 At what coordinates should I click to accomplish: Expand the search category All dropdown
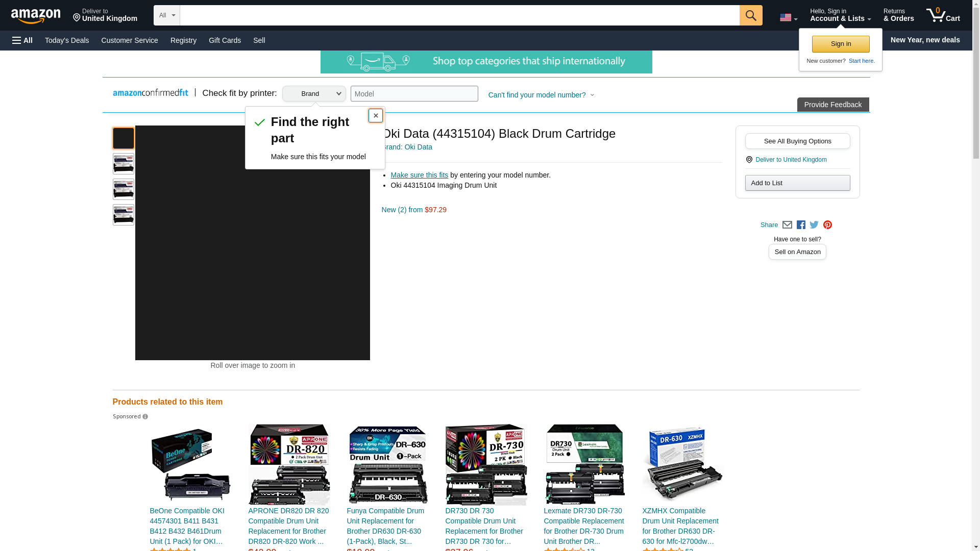(166, 15)
